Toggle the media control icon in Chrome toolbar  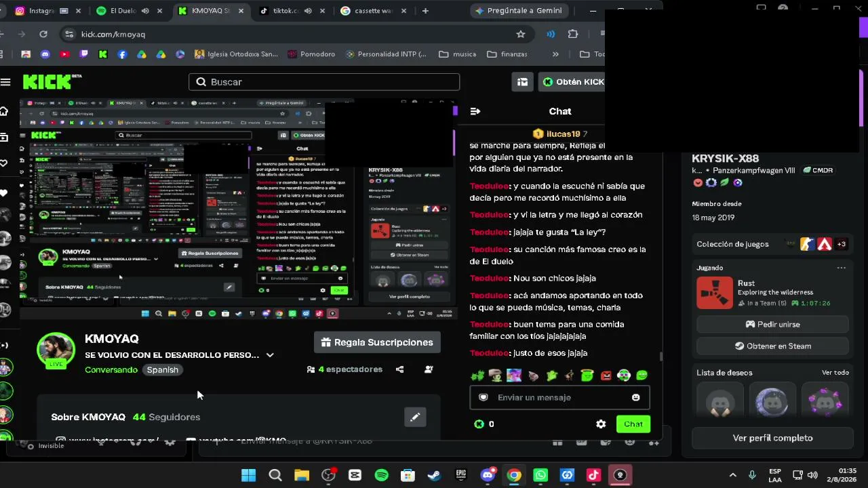tap(551, 34)
